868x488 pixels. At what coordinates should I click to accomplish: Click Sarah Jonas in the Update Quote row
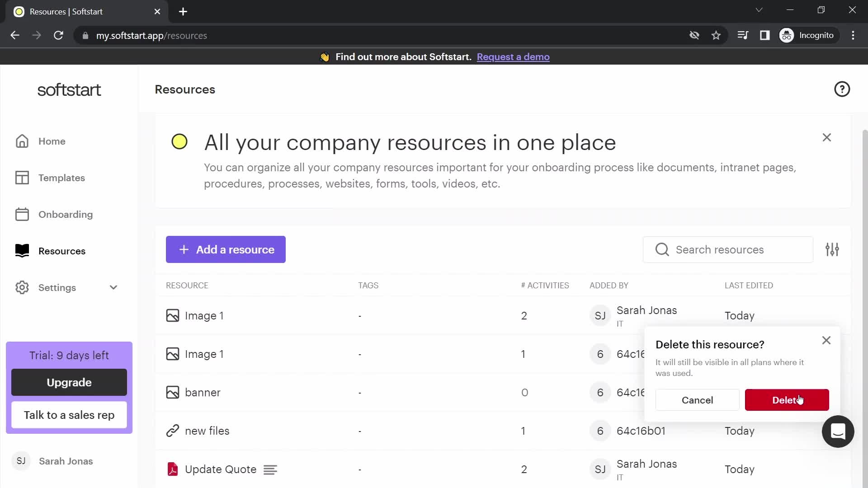pyautogui.click(x=646, y=464)
